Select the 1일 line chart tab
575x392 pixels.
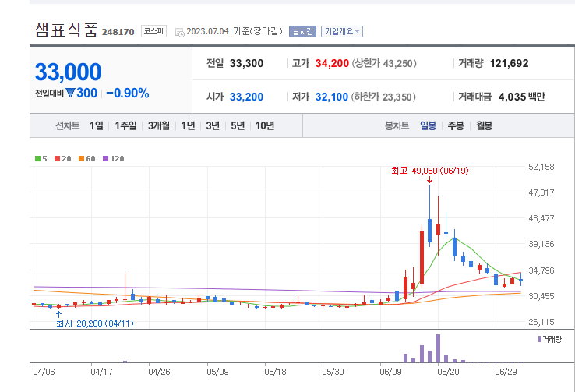[97, 125]
